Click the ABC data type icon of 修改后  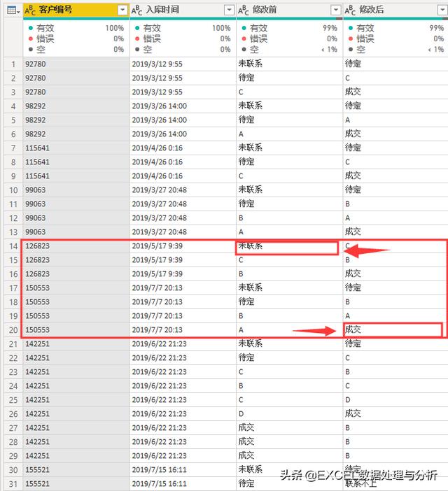(x=350, y=10)
